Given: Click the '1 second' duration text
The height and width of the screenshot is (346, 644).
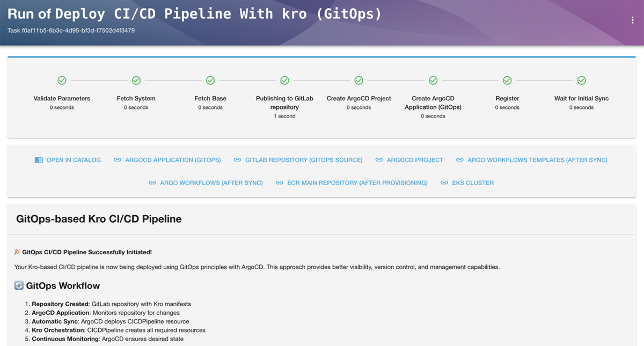Looking at the screenshot, I should pos(284,116).
